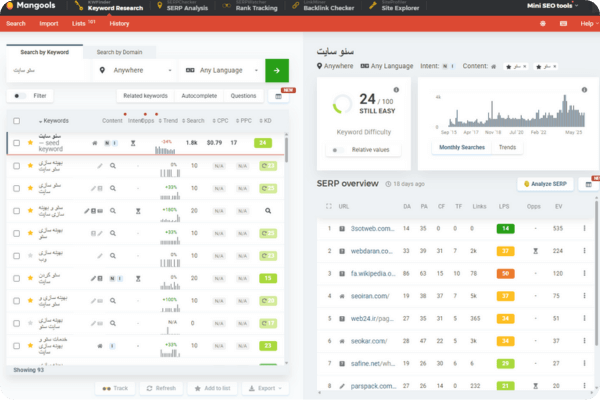Open Backlink Checker in top navigation
The width and height of the screenshot is (600, 400).
tap(324, 6)
